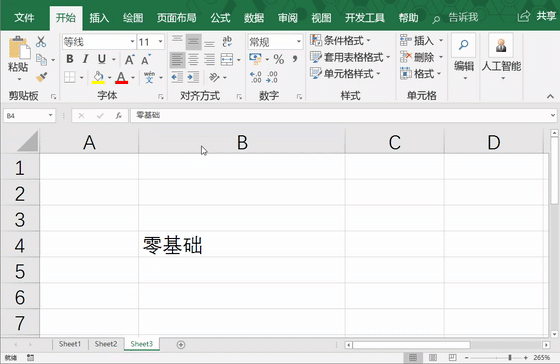Select the Format Painter brush
The width and height of the screenshot is (560, 364).
(41, 77)
